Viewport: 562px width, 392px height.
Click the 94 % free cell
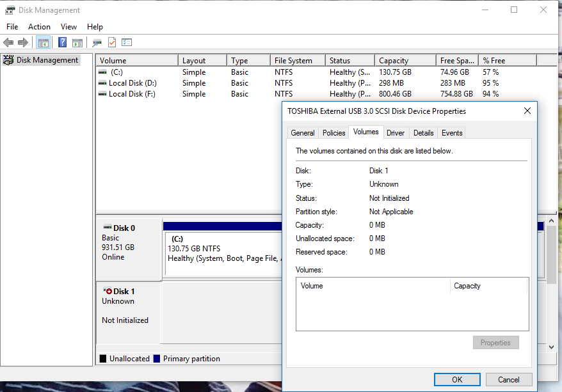(x=490, y=94)
